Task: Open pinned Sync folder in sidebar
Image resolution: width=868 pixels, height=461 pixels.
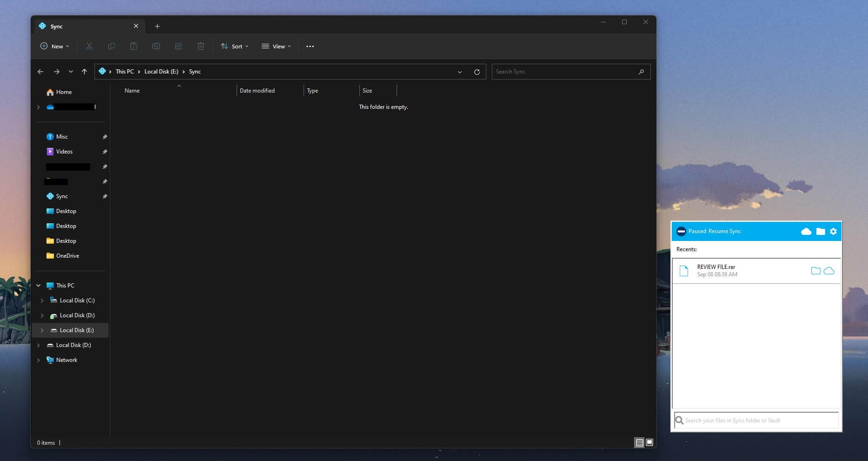Action: 57,196
